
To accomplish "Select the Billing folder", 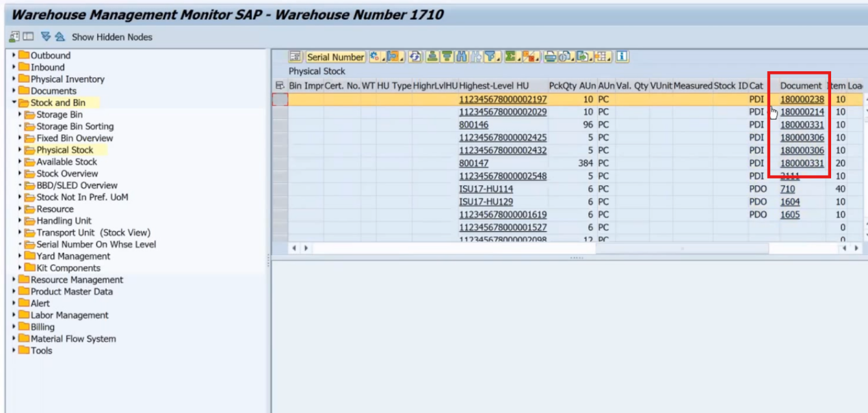I will pyautogui.click(x=42, y=327).
